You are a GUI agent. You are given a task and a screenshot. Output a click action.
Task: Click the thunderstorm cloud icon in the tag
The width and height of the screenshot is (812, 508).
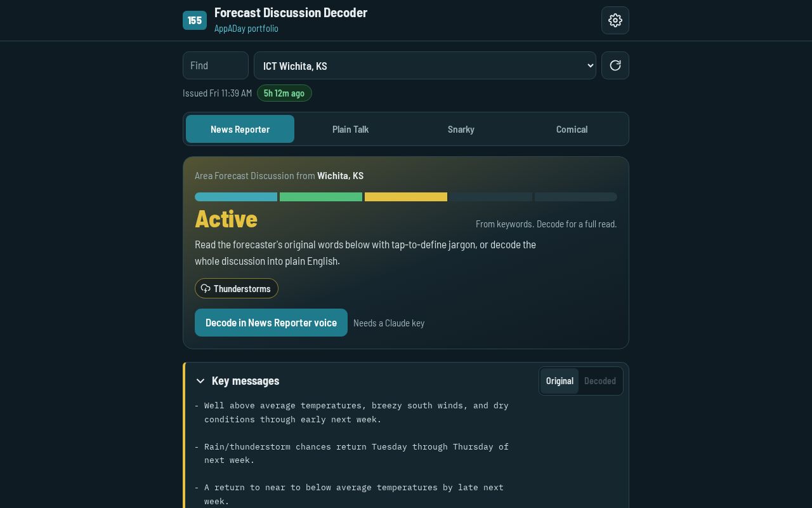(x=206, y=288)
